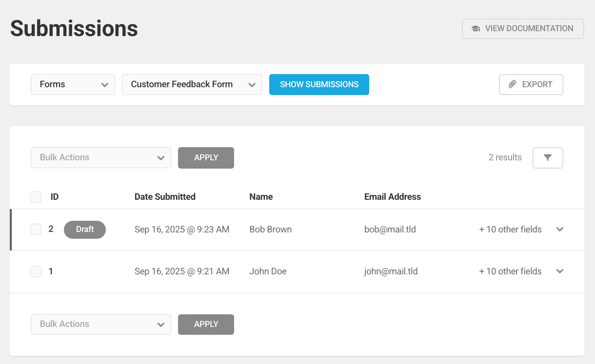Click the Date Submitted column header
595x364 pixels.
[x=165, y=197]
